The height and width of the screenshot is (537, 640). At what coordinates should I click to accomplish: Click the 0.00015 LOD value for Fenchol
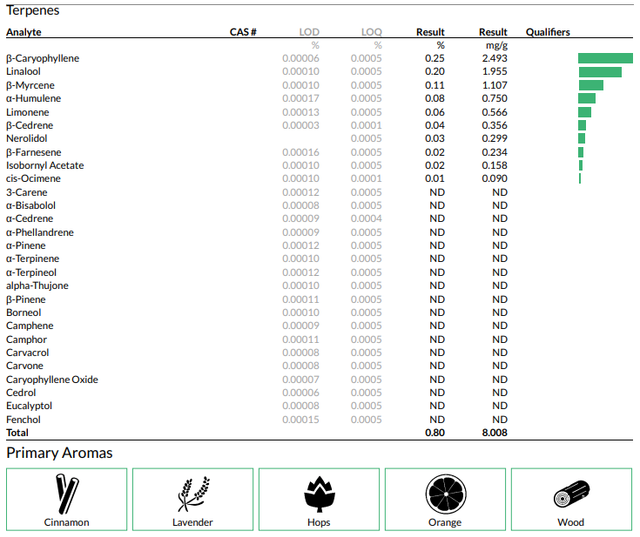(301, 419)
